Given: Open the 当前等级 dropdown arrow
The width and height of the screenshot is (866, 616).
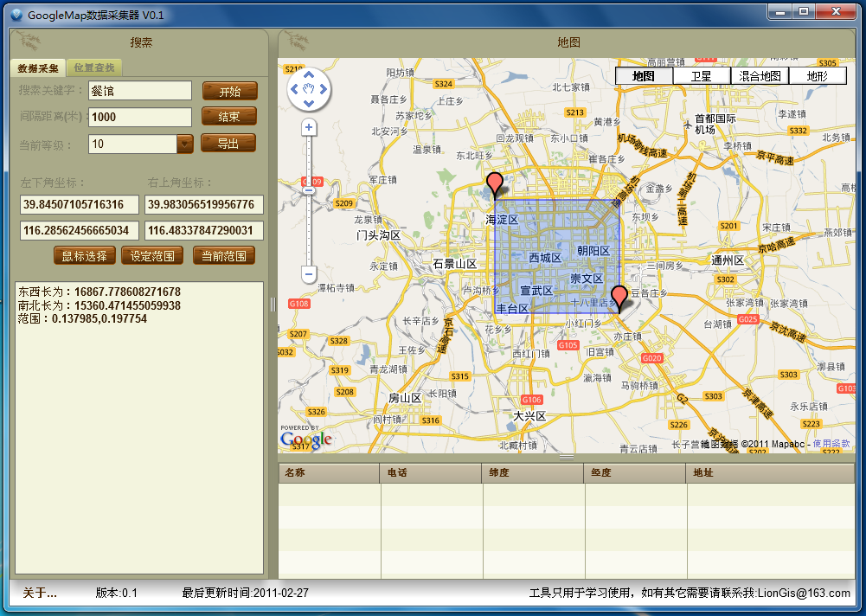Looking at the screenshot, I should point(185,144).
